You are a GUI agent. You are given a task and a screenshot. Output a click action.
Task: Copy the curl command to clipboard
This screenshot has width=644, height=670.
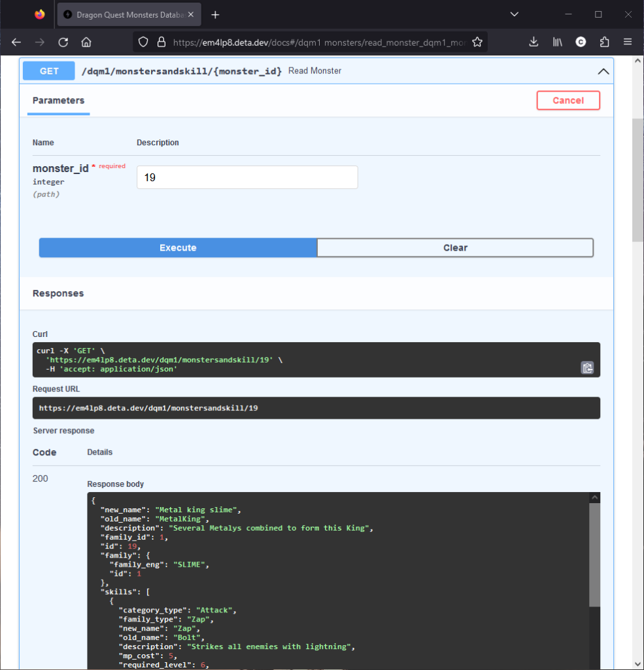[x=587, y=368]
